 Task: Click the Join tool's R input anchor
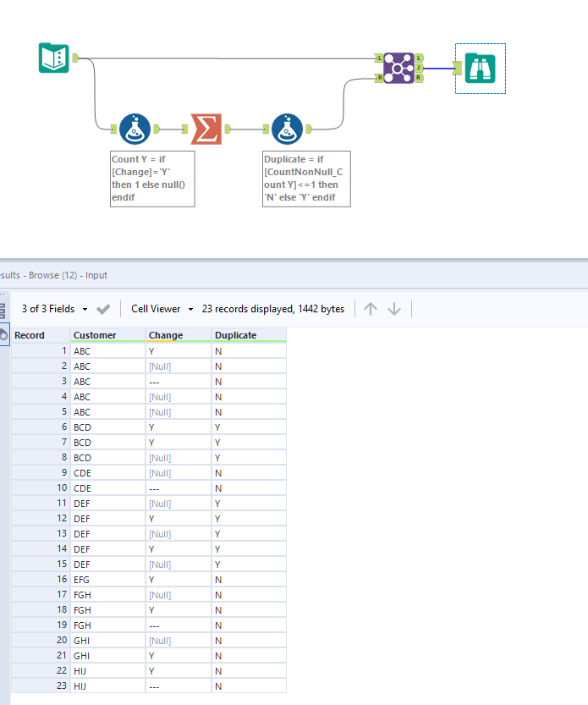click(x=378, y=78)
